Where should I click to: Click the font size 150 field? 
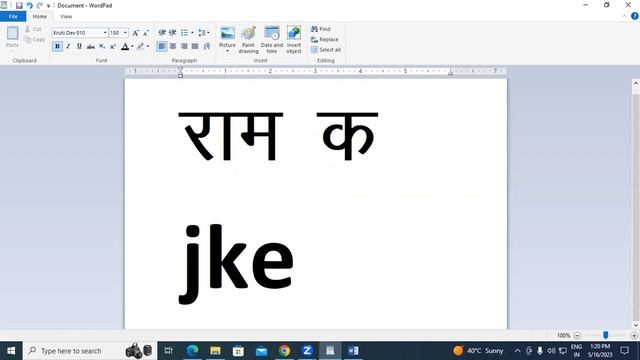tap(116, 33)
